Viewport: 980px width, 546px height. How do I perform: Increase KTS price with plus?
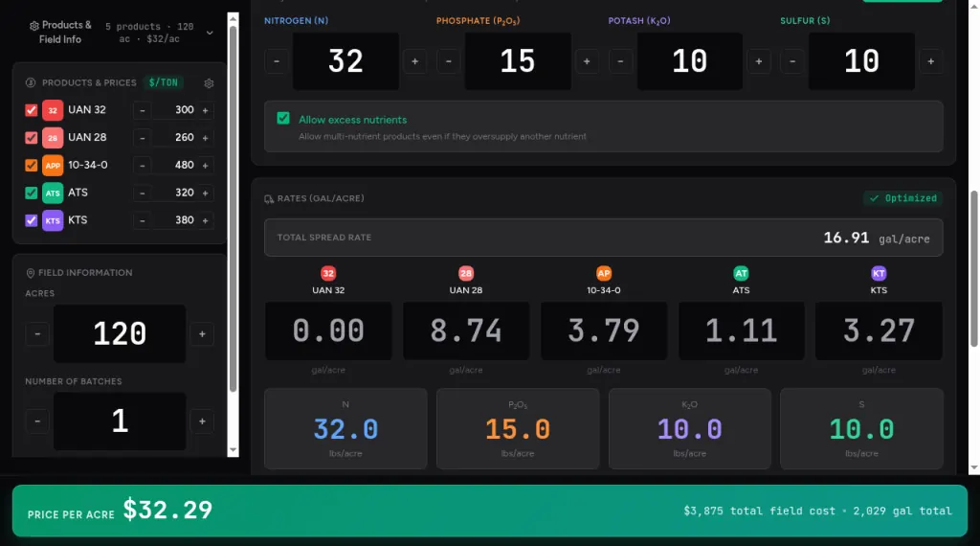tap(205, 220)
